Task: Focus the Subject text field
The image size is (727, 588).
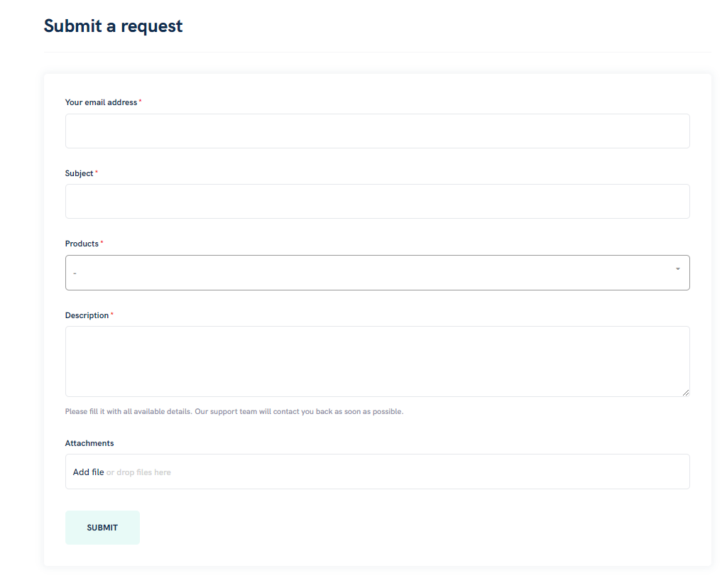Action: point(378,201)
